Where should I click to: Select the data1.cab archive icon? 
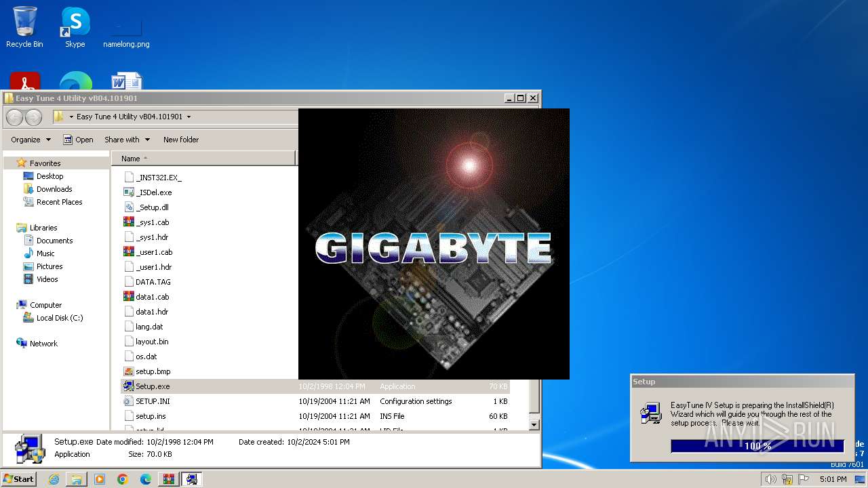(x=129, y=297)
